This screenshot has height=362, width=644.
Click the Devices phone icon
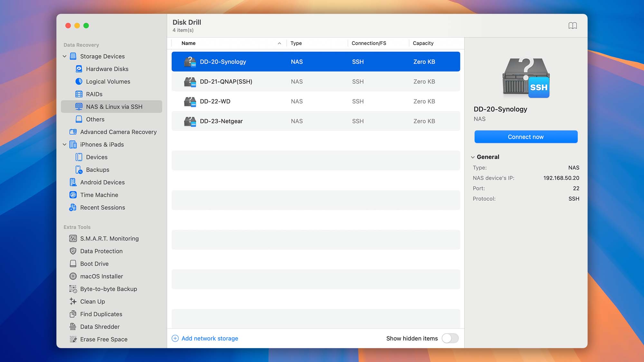[79, 157]
